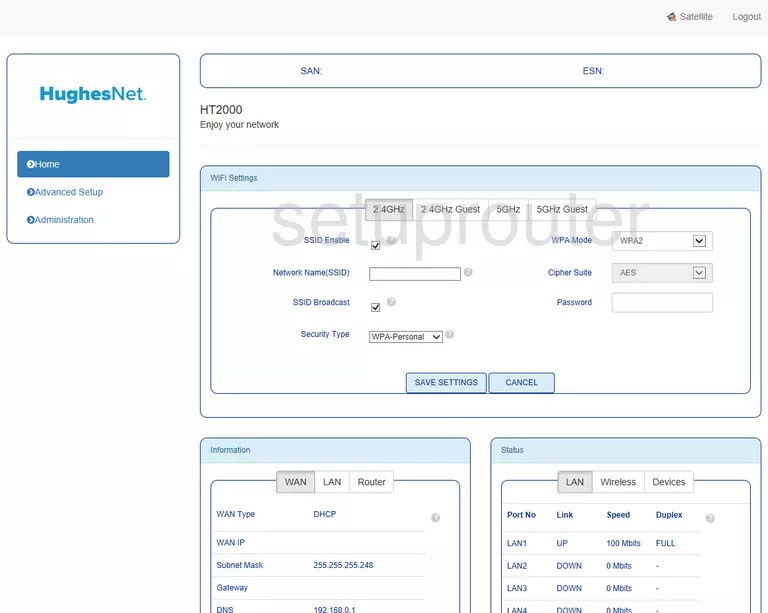
Task: Open help icon next to SSID Enable
Action: (391, 240)
